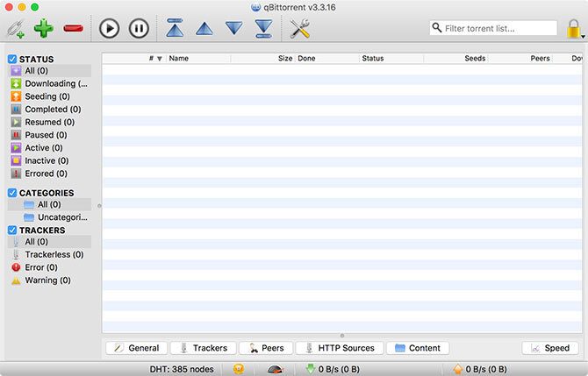Resume torrents with the play button

(109, 28)
